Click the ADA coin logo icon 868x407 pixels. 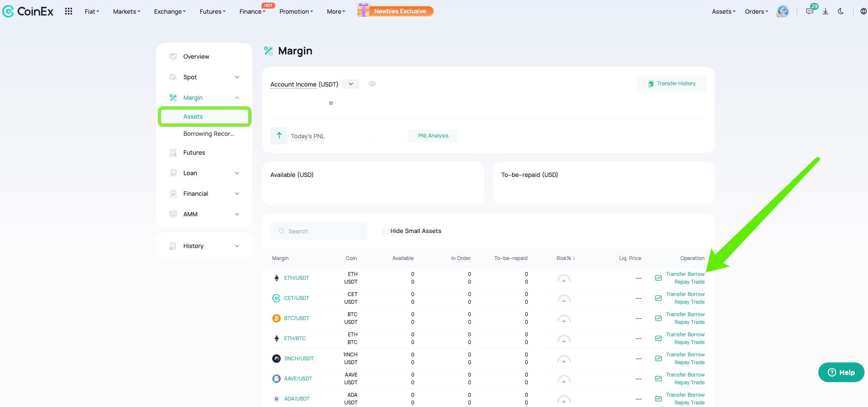coord(276,399)
